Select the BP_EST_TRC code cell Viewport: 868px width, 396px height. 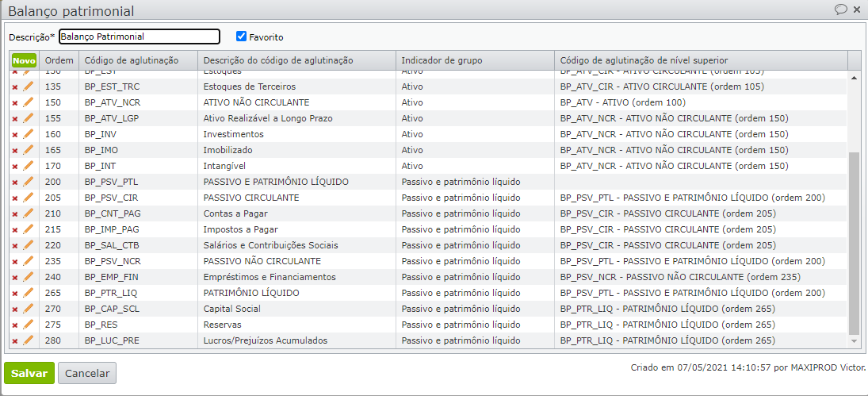[x=139, y=87]
